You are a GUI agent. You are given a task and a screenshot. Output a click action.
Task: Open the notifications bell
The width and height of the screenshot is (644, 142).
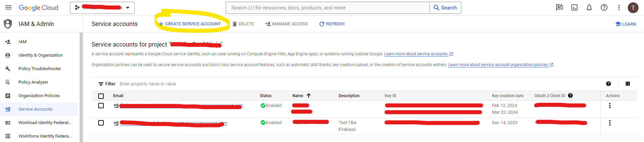point(589,7)
